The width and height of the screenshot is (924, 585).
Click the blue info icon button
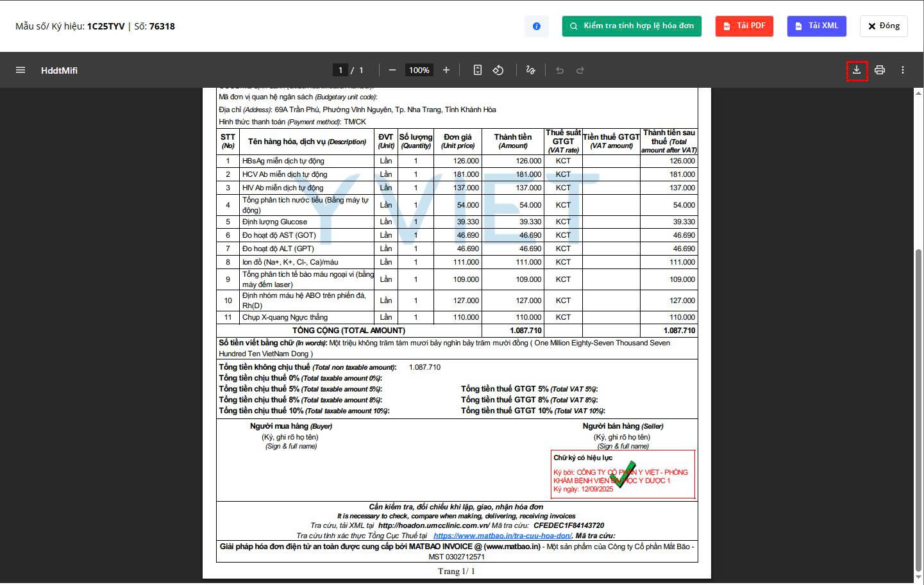pyautogui.click(x=537, y=26)
